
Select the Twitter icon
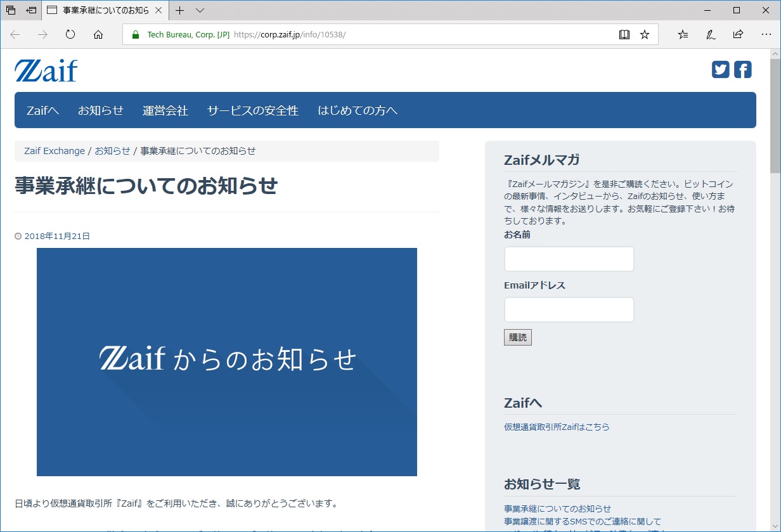720,69
